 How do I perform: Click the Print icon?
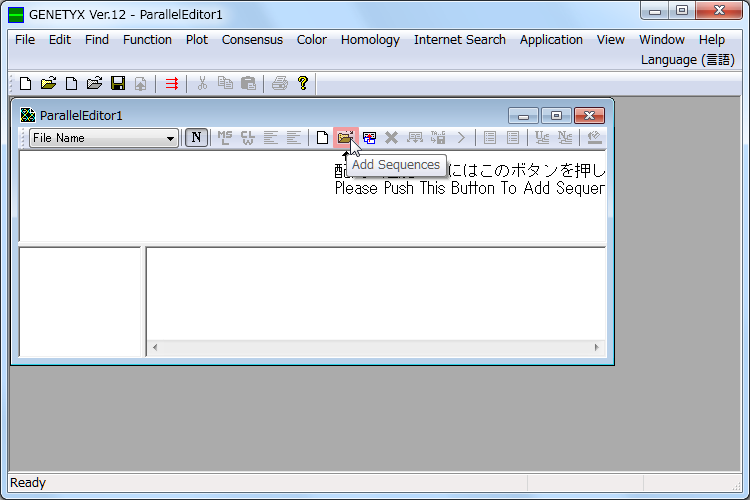(x=280, y=84)
